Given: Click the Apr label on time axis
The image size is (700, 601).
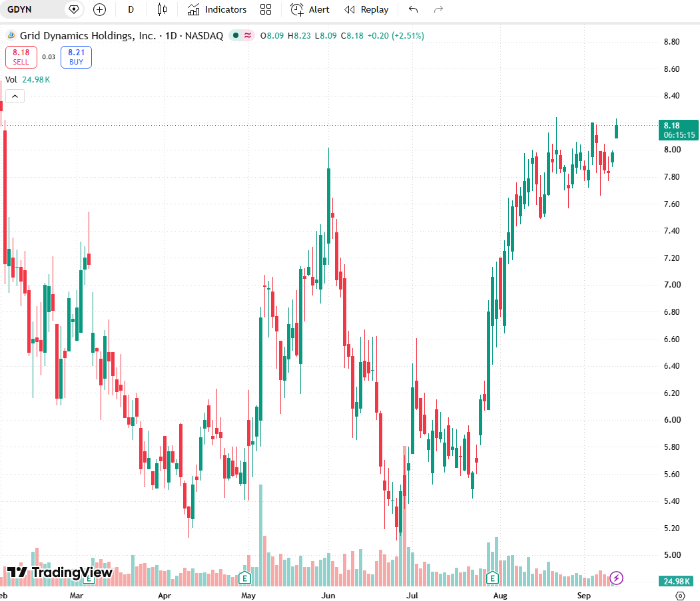Looking at the screenshot, I should tap(165, 596).
